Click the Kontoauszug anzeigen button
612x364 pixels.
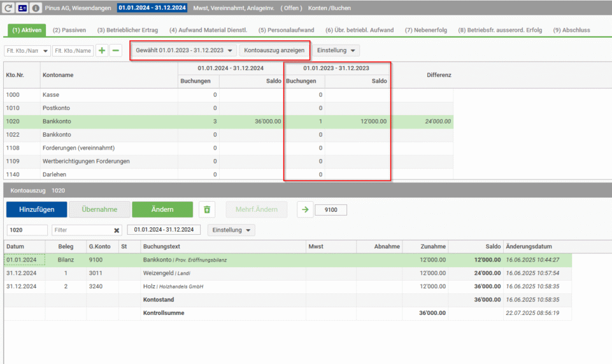[274, 50]
